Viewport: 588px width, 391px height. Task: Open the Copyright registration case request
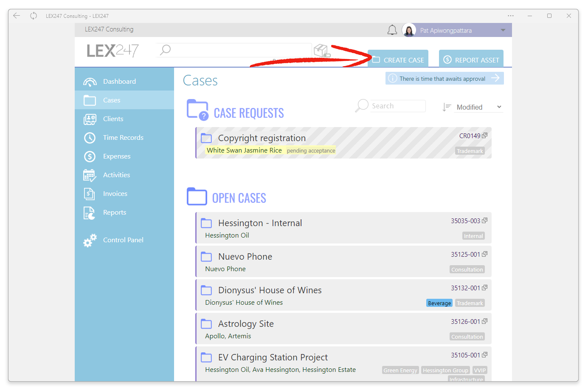343,143
